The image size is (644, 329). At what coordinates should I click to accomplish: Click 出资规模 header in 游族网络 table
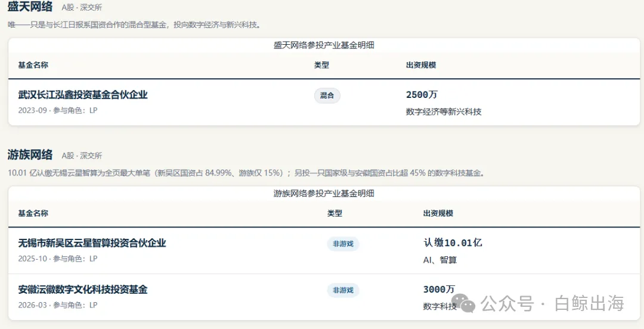[438, 213]
